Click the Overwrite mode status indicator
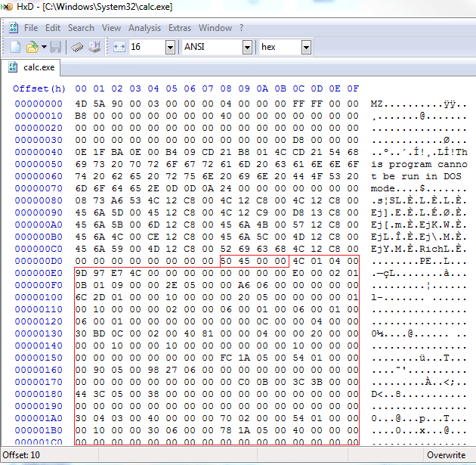Screen dimensions: 476x465 point(446,454)
